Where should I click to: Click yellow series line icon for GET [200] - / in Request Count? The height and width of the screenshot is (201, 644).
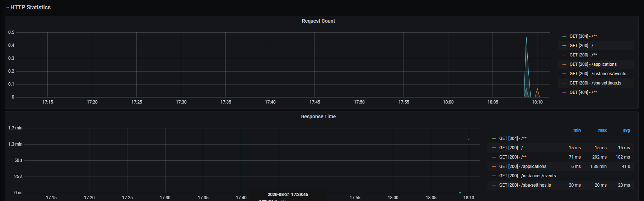tap(564, 46)
